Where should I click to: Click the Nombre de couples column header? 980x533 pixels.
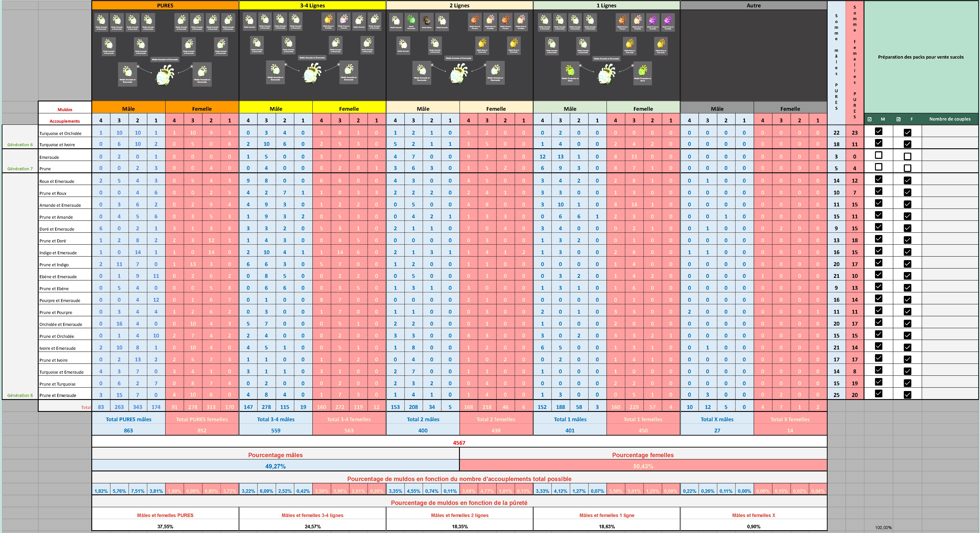pyautogui.click(x=950, y=119)
